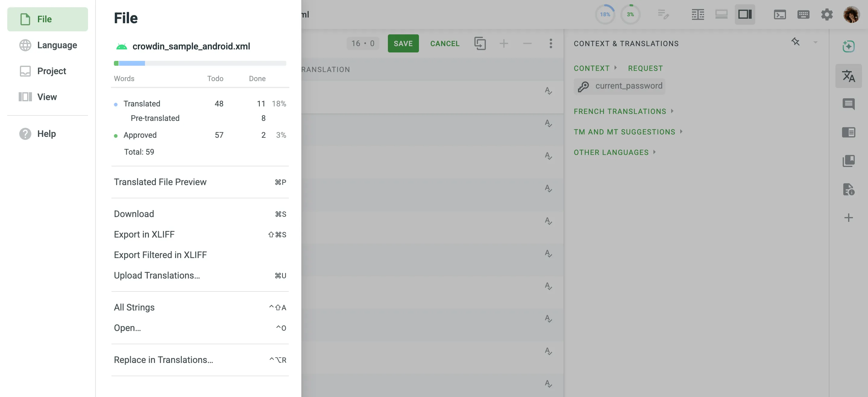Toggle the comfortable view layout
Image resolution: width=868 pixels, height=397 pixels.
click(x=721, y=14)
